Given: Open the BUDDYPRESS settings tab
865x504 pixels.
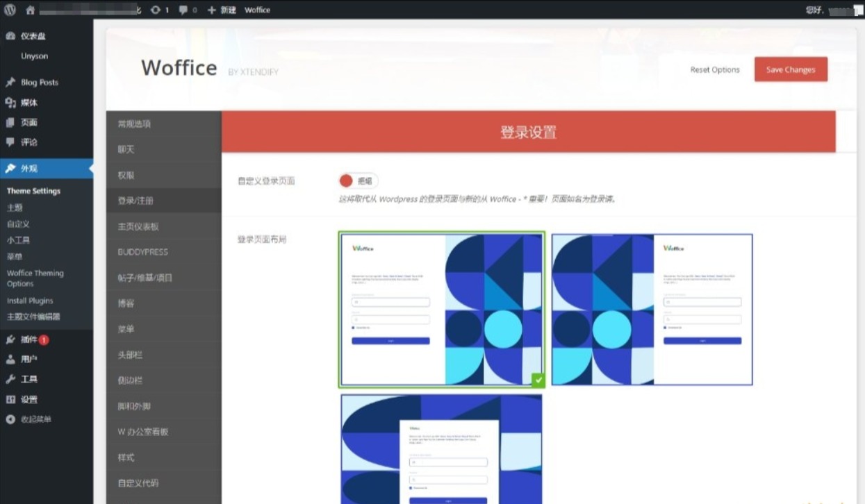Looking at the screenshot, I should pyautogui.click(x=164, y=252).
